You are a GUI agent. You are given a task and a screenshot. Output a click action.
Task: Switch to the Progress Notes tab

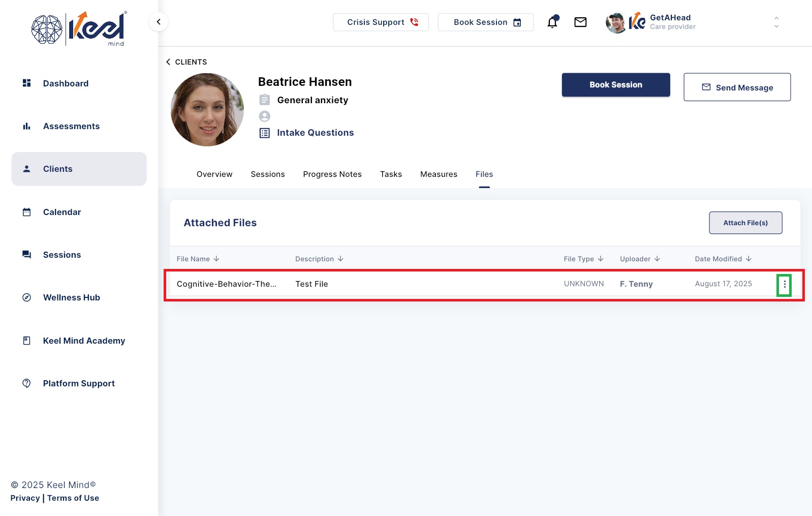tap(332, 174)
